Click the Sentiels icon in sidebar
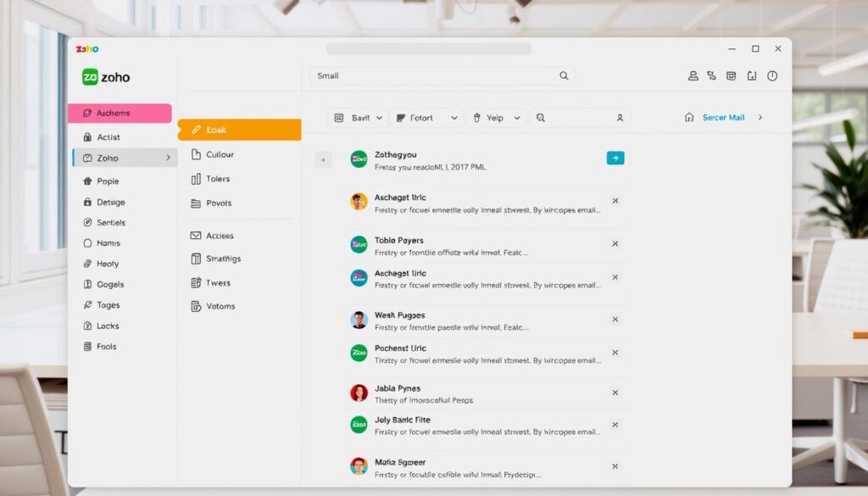The image size is (868, 496). 87,222
